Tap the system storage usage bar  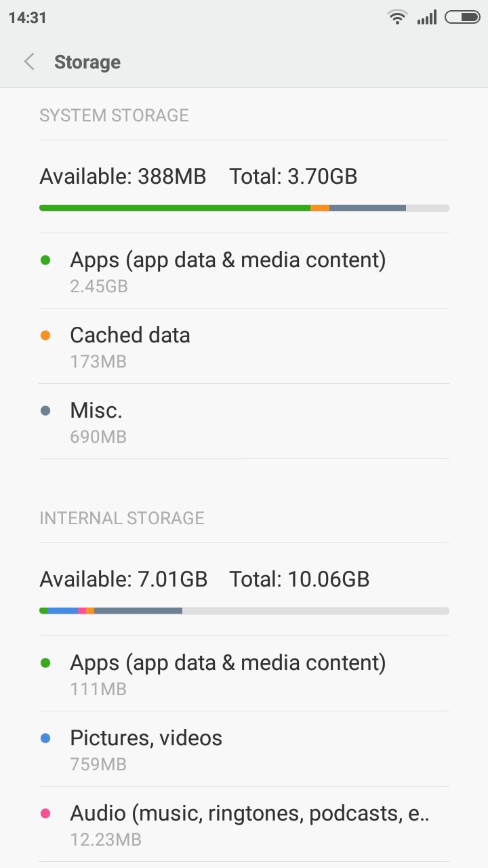click(244, 208)
